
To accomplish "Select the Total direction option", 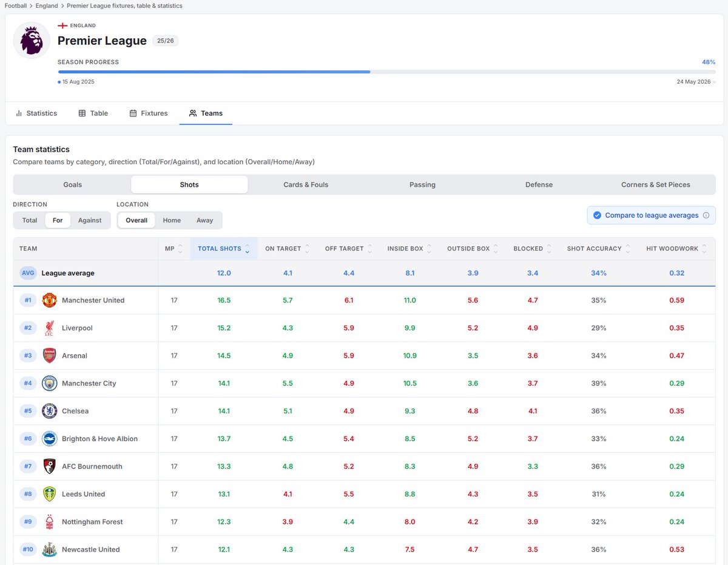I will 30,220.
